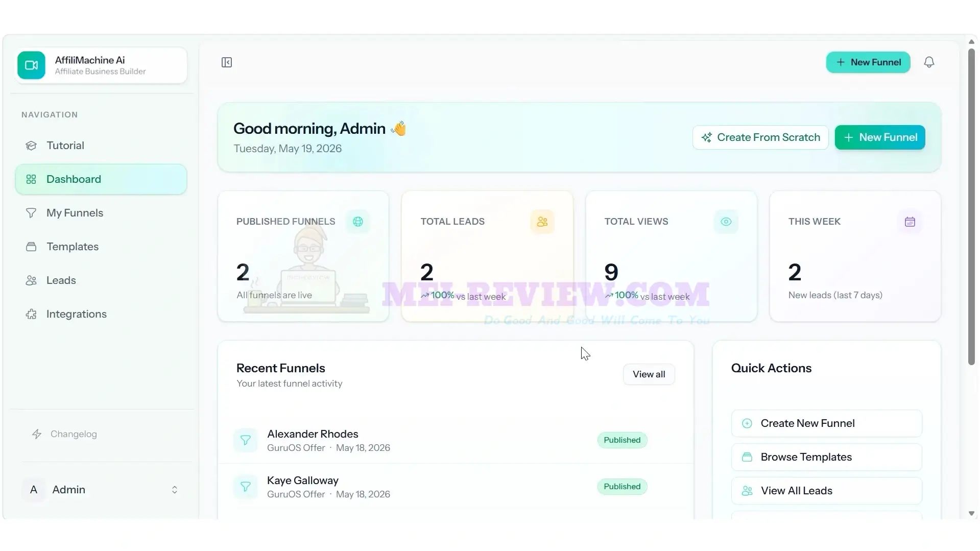This screenshot has height=551, width=980.
Task: Select Dashboard in the navigation
Action: click(101, 179)
